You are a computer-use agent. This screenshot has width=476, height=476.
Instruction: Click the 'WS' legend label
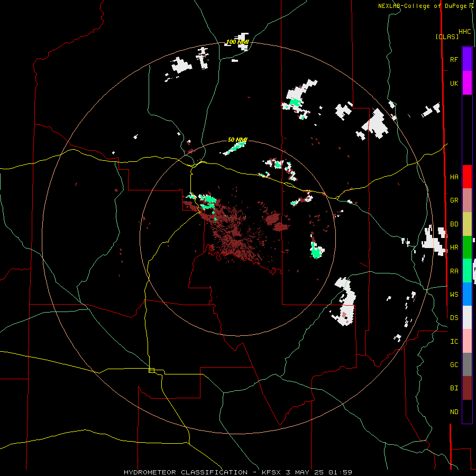(x=454, y=294)
